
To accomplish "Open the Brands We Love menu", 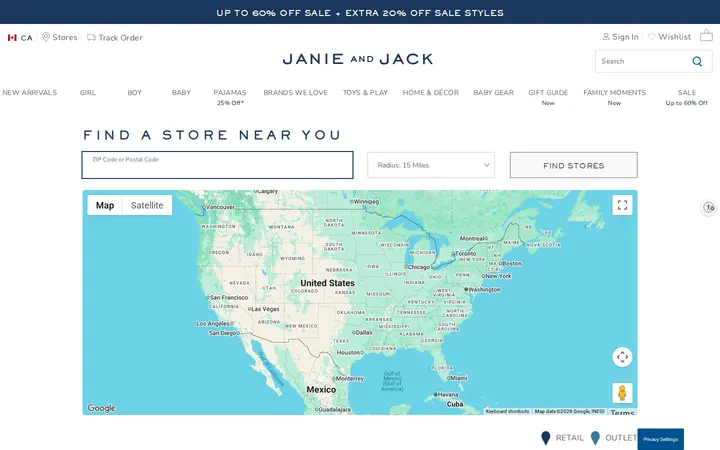I will [295, 92].
